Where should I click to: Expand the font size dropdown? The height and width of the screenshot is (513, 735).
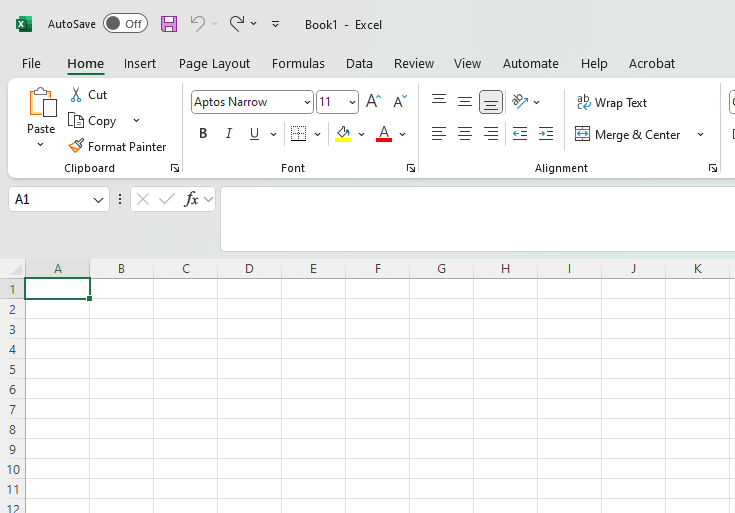[x=352, y=102]
